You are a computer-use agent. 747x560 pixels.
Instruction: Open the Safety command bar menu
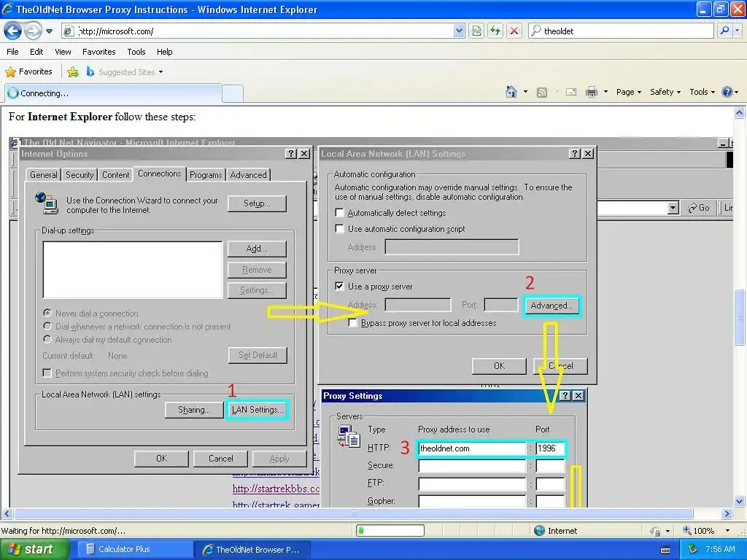coord(665,93)
